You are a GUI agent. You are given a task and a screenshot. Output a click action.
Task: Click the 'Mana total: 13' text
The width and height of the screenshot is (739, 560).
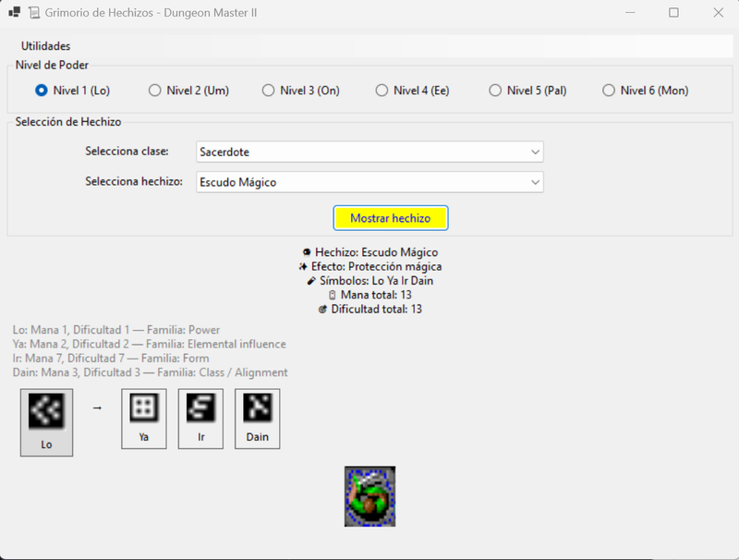pos(376,295)
